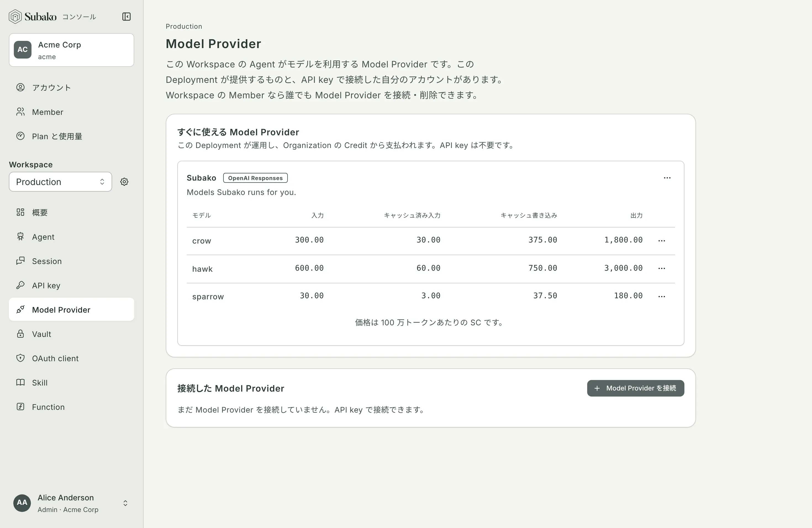
Task: Click the Subako hexagon logo
Action: coord(15,16)
